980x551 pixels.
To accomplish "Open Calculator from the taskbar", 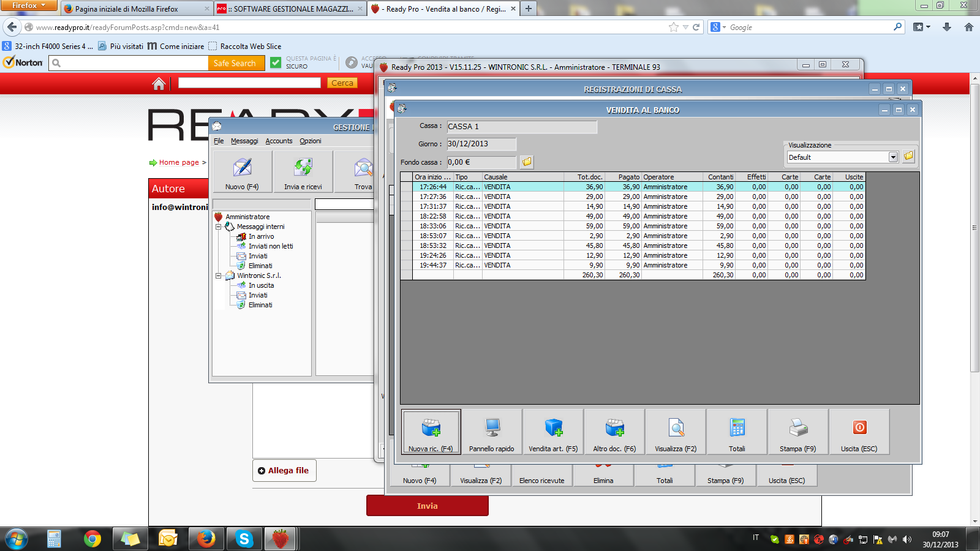I will [x=54, y=539].
